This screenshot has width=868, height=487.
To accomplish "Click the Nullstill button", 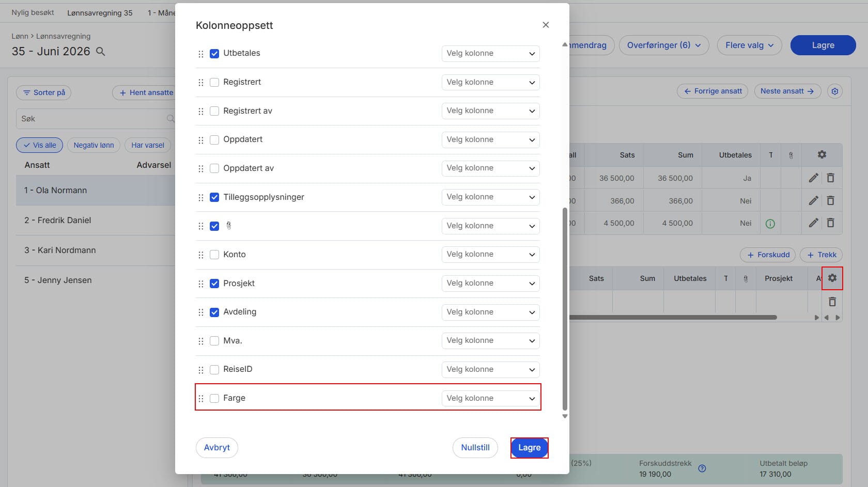I will click(475, 448).
